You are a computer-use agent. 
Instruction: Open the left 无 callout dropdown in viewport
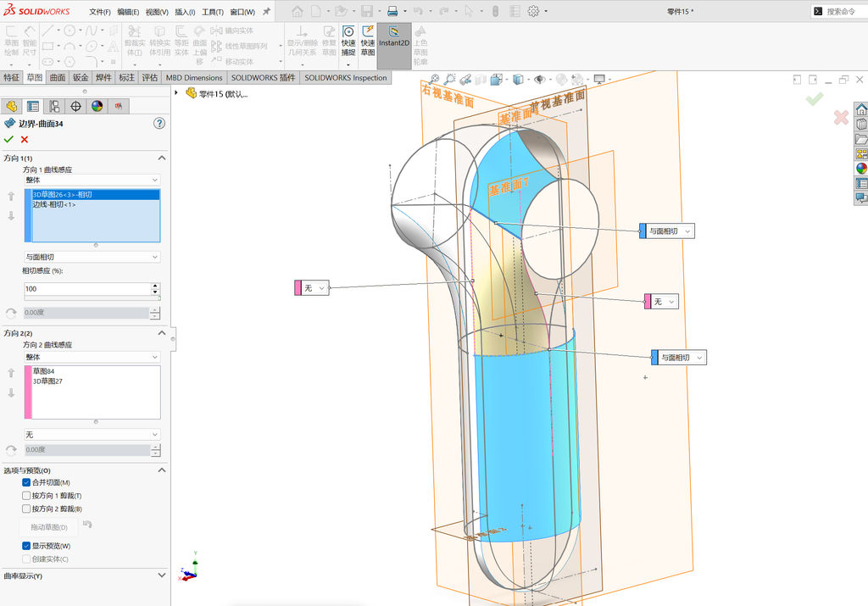tap(321, 288)
